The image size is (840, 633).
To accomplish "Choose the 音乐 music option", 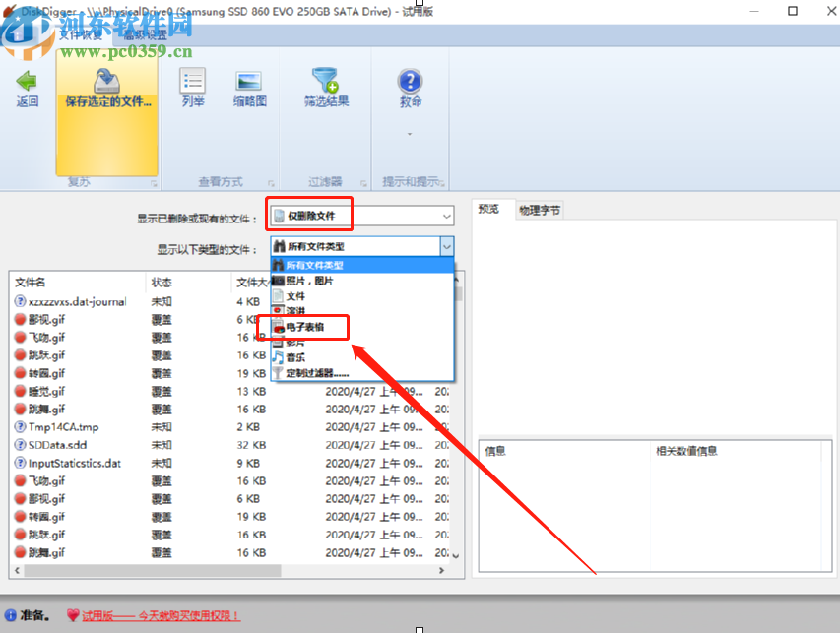I will tap(362, 357).
